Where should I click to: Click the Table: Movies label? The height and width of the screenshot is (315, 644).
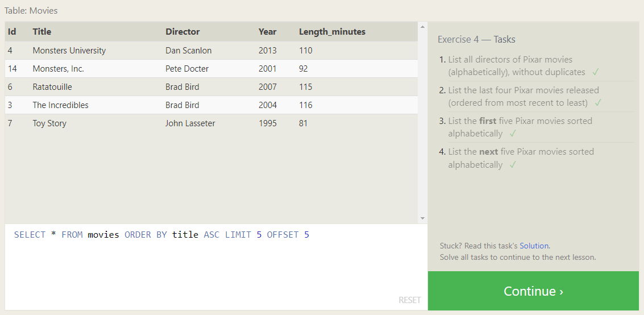tap(31, 11)
